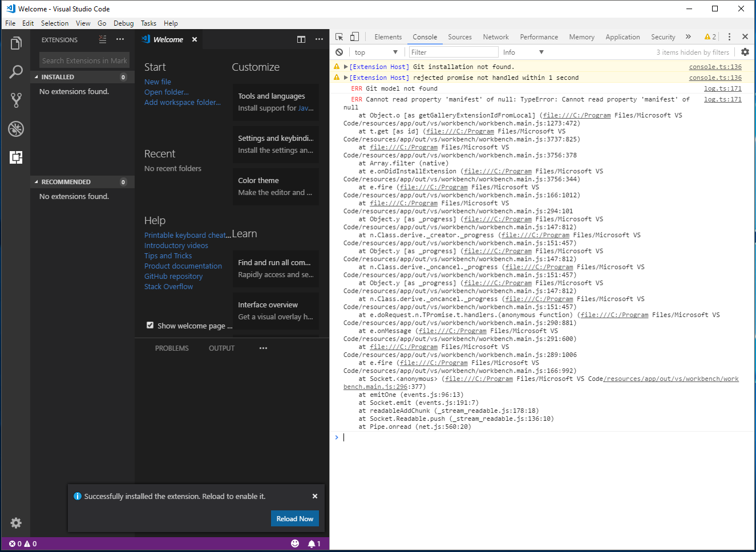Switch to the Network tab in DevTools
The height and width of the screenshot is (552, 756).
click(495, 36)
